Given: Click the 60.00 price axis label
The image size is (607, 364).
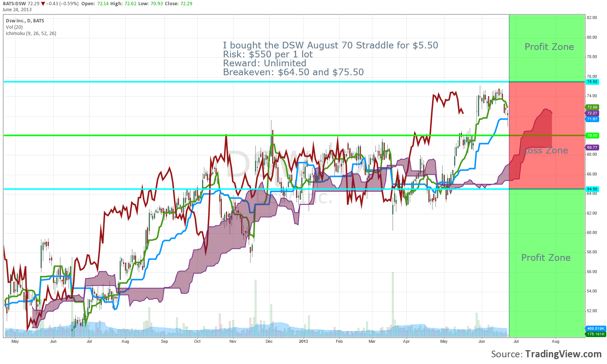Looking at the screenshot, I should (592, 233).
